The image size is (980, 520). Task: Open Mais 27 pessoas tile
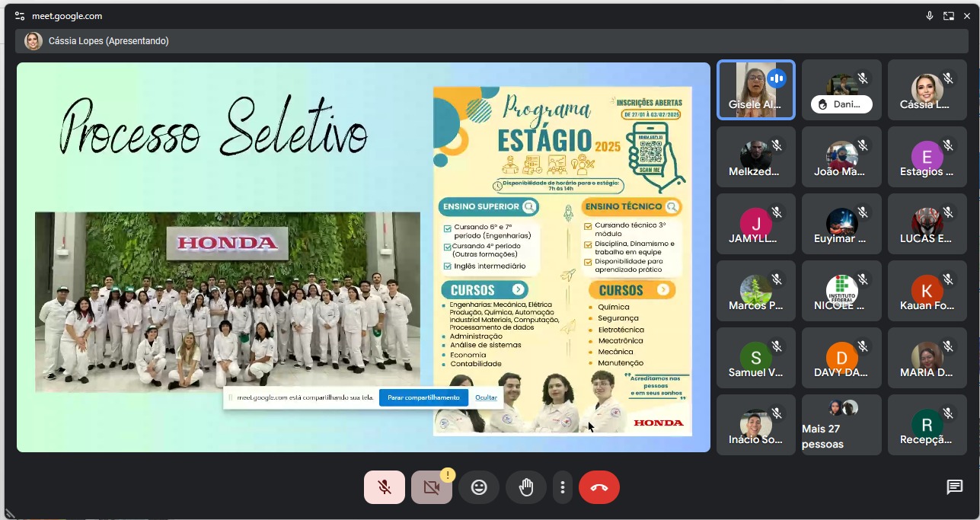tap(841, 425)
